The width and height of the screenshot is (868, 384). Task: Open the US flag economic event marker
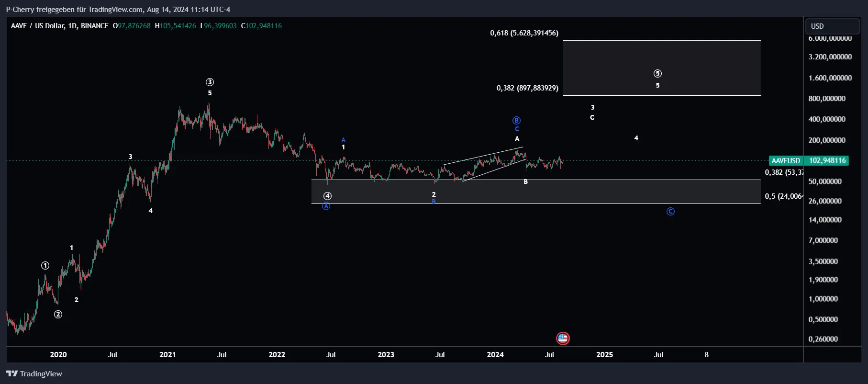(x=563, y=339)
